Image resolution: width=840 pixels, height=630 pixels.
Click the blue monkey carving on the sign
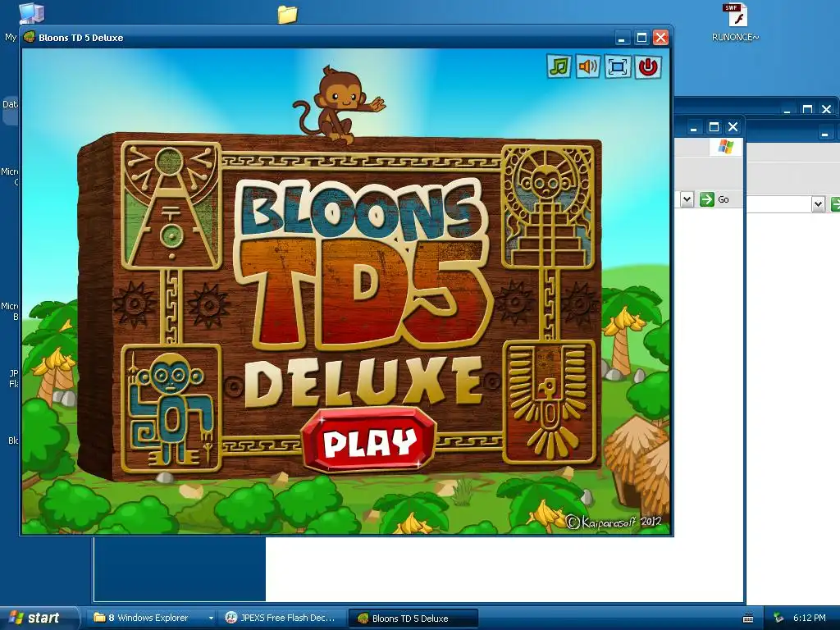pos(171,409)
